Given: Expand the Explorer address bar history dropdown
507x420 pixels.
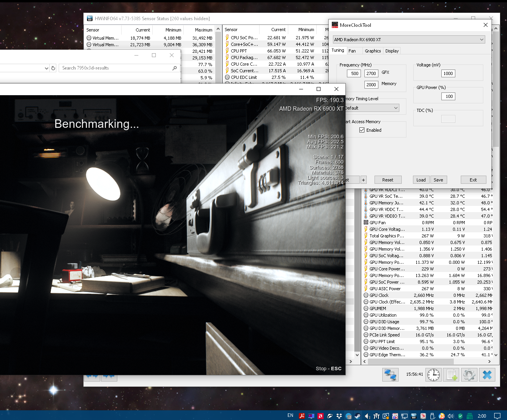Looking at the screenshot, I should pos(47,68).
